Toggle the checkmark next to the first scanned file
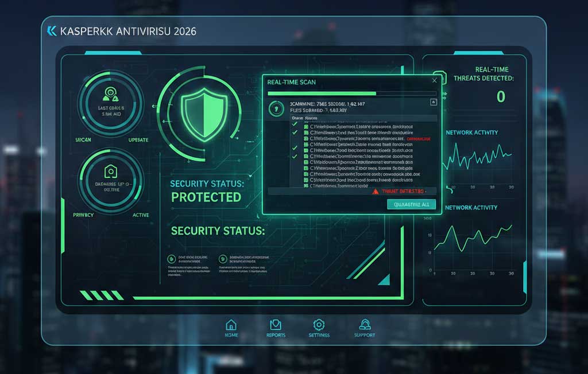 pos(294,124)
